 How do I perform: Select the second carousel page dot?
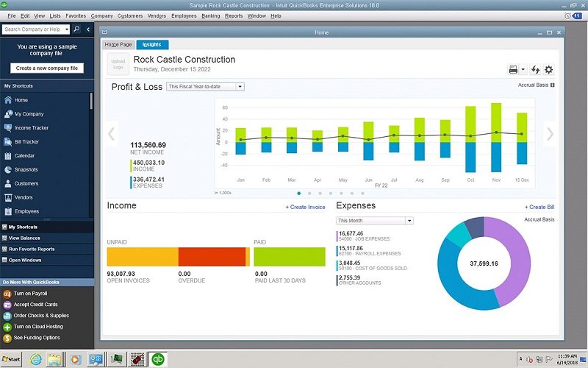pos(309,194)
